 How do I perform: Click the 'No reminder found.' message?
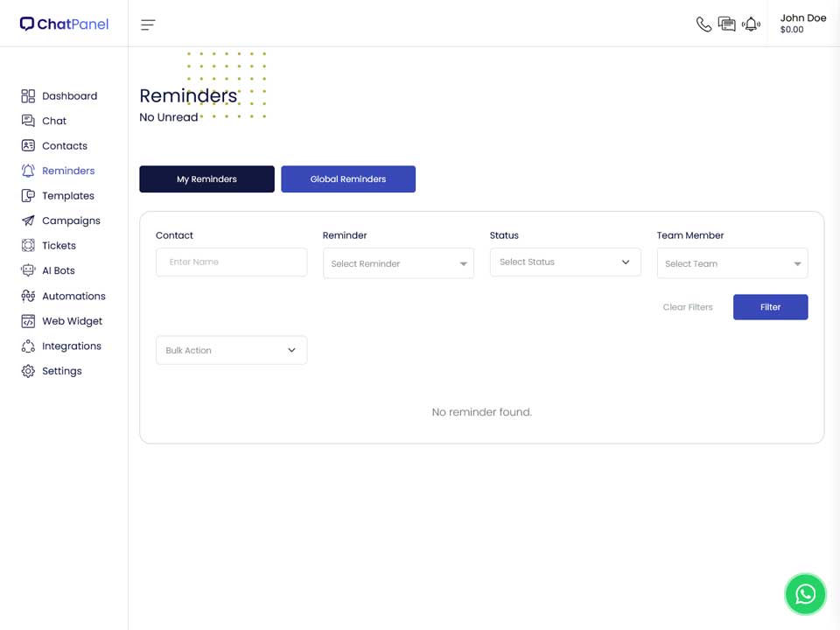(481, 412)
